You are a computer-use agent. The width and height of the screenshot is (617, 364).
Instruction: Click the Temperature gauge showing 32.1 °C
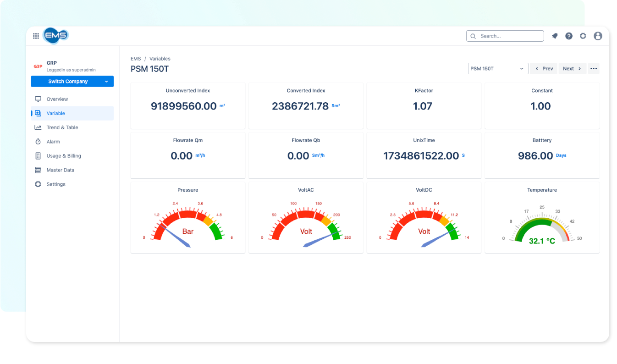click(x=542, y=230)
